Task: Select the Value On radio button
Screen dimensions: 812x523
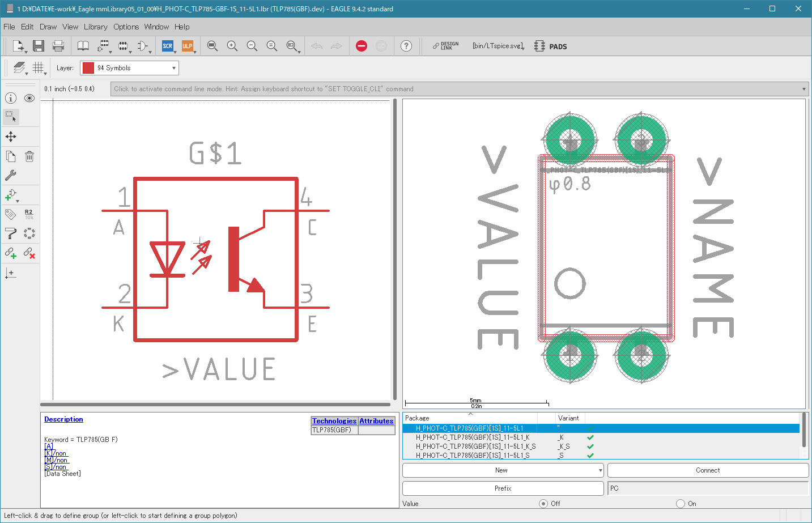Action: click(x=681, y=504)
